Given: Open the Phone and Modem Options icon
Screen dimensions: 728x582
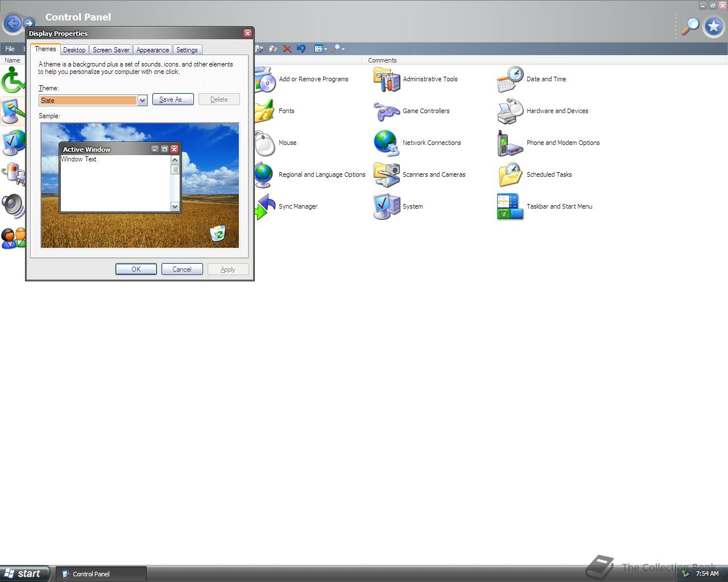Looking at the screenshot, I should [x=510, y=143].
